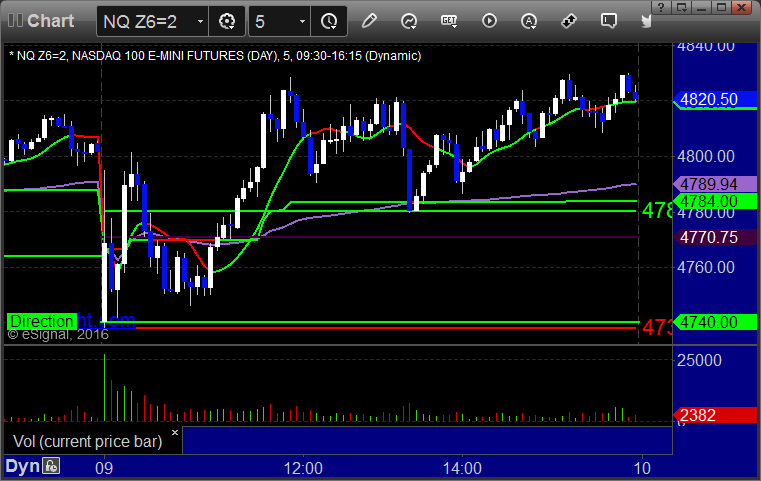Start bar replay with the play icon
This screenshot has height=481, width=761.
coord(489,21)
